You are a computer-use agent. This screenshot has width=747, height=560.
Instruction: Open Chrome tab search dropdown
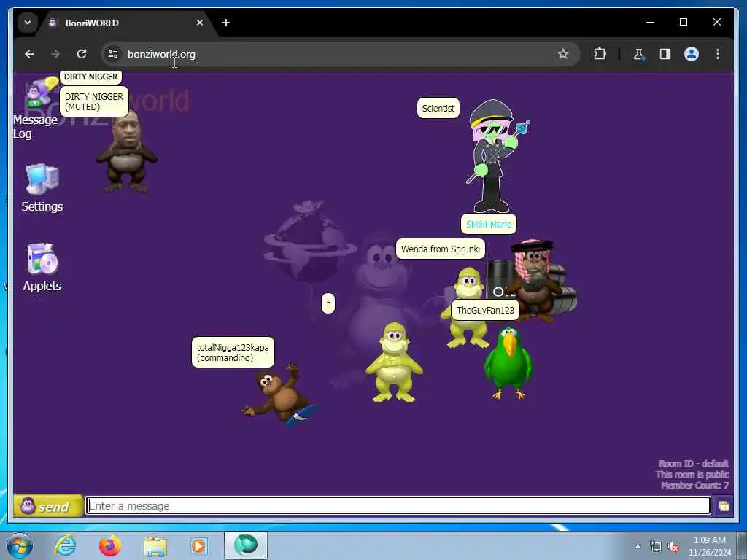click(x=28, y=23)
